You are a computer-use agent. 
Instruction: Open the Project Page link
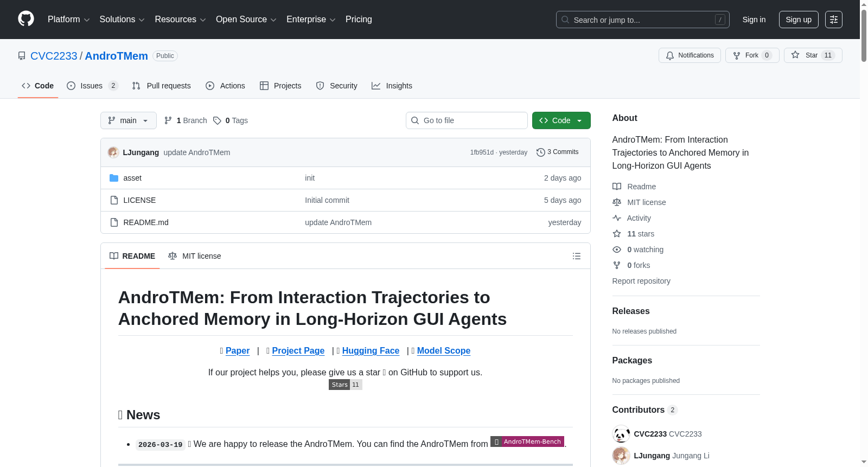point(298,351)
